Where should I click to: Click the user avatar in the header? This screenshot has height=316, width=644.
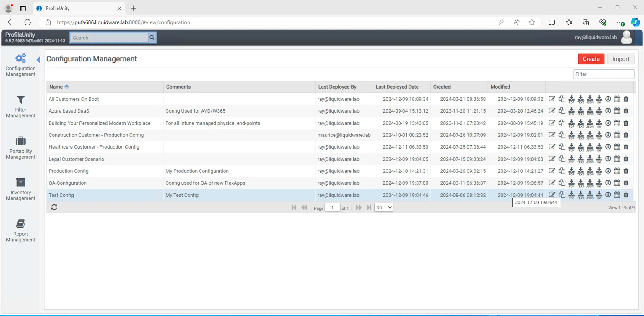[627, 38]
